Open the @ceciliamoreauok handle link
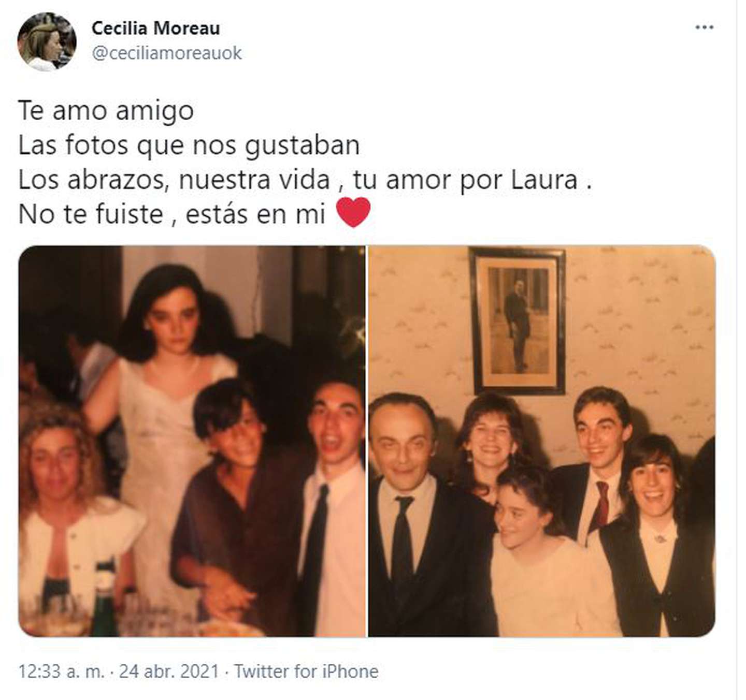Image resolution: width=746 pixels, height=700 pixels. pos(167,53)
